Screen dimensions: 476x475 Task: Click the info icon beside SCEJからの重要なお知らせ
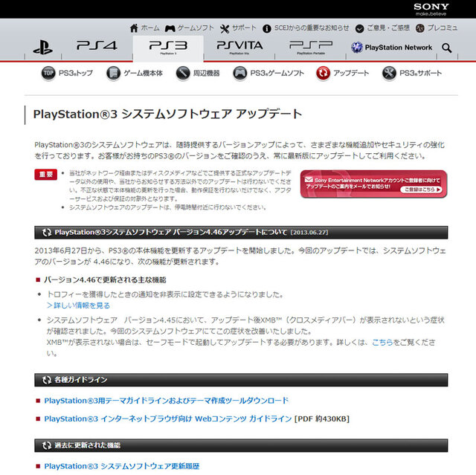pos(267,28)
